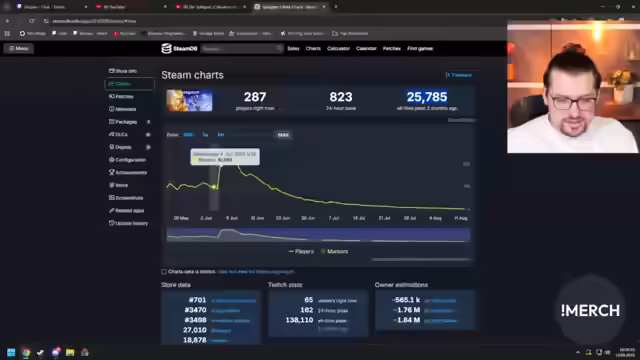
Task: Switch to the second browser tab
Action: click(131, 7)
